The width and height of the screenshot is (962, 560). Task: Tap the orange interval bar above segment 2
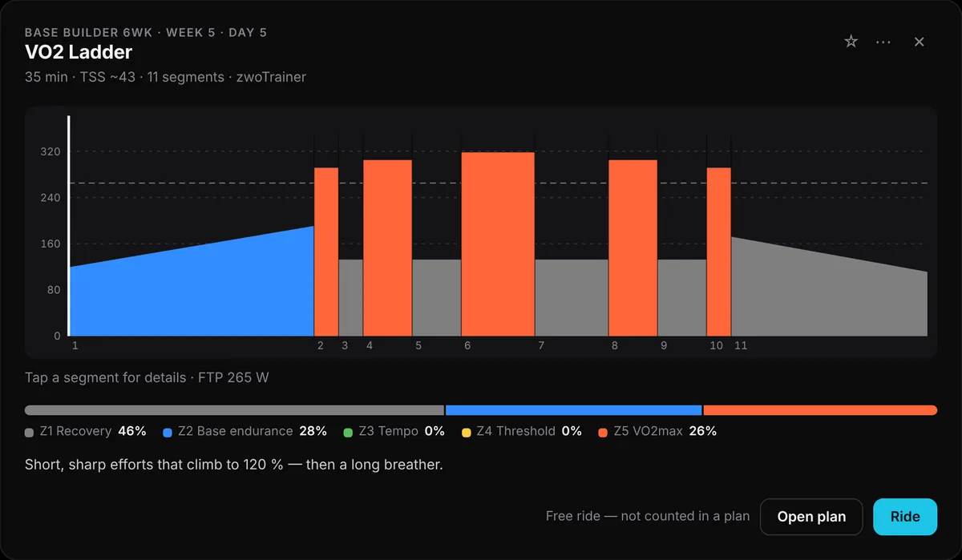click(x=326, y=252)
